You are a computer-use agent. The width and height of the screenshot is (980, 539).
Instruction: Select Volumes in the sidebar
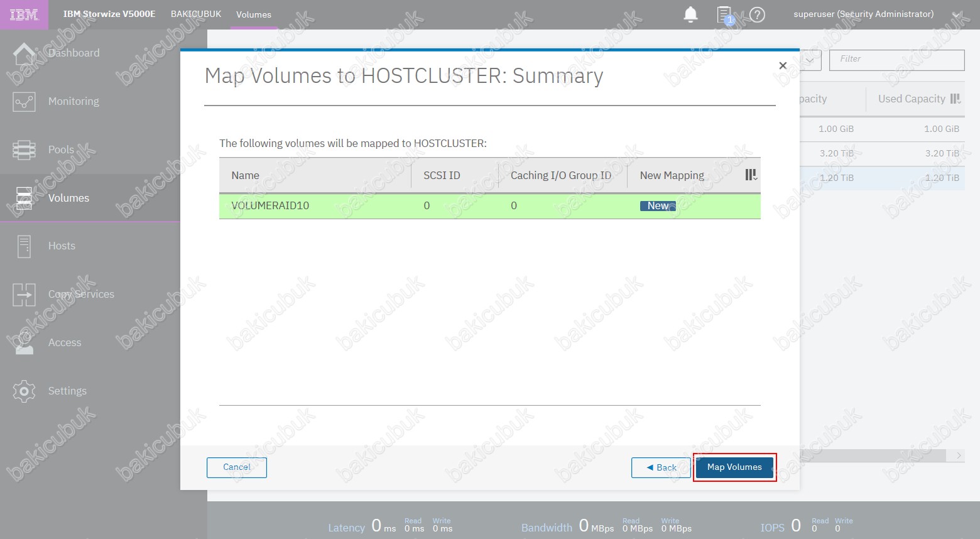[x=68, y=198]
